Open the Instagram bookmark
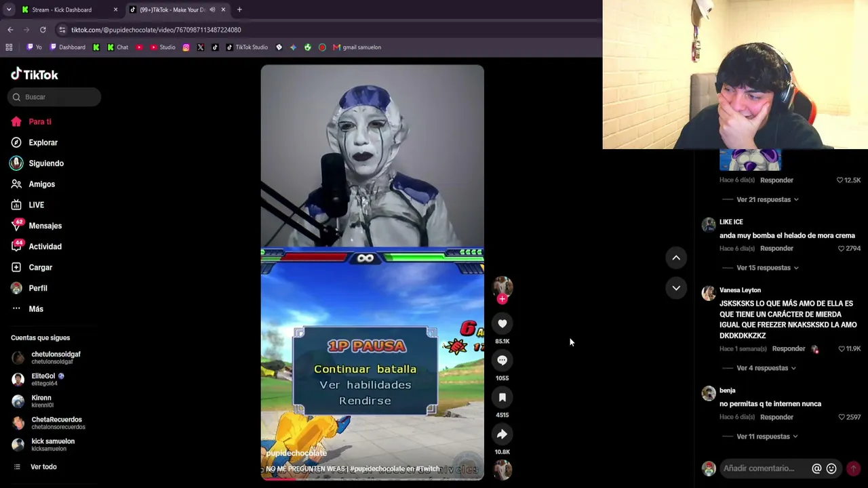The image size is (868, 488). pos(186,47)
